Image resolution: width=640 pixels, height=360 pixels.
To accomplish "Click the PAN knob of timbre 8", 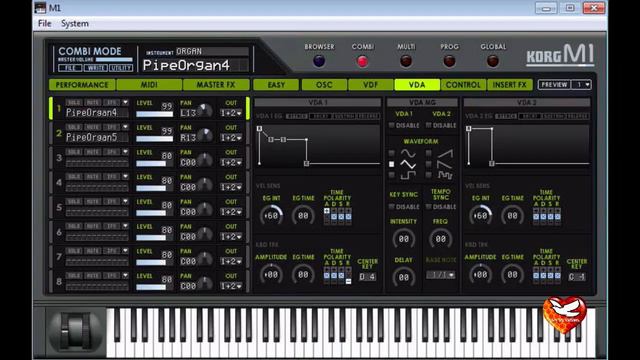I will point(205,283).
